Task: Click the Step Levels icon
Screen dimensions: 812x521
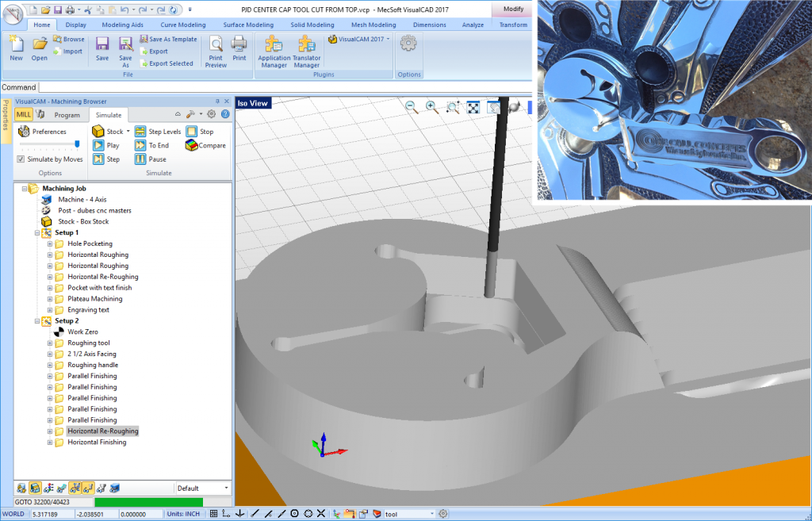Action: tap(140, 132)
